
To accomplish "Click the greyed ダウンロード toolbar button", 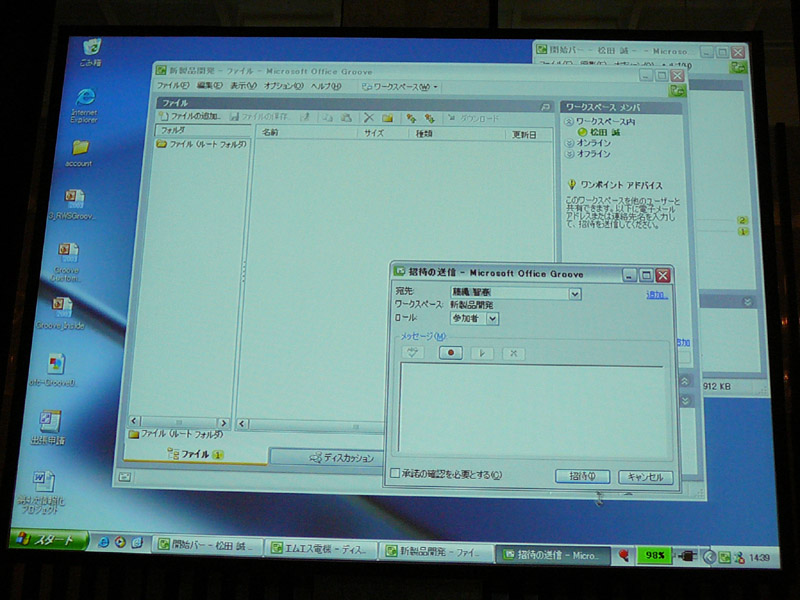I will (473, 118).
